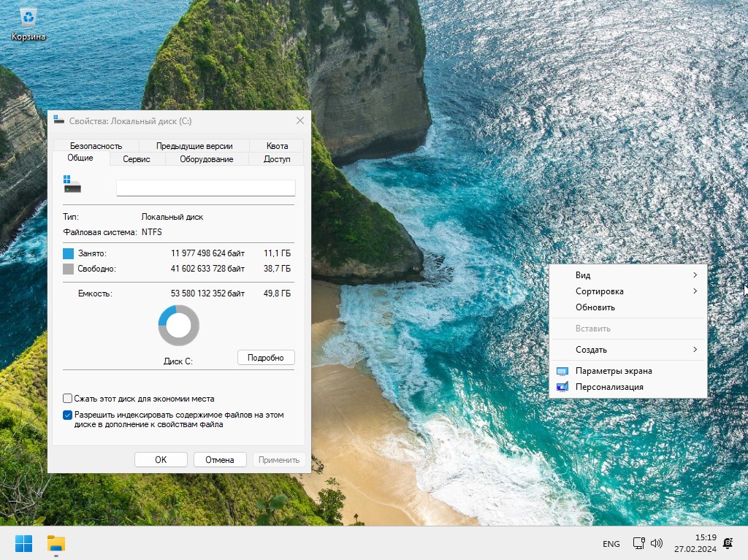The height and width of the screenshot is (560, 748).
Task: Close the disk properties dialog
Action: coord(300,120)
